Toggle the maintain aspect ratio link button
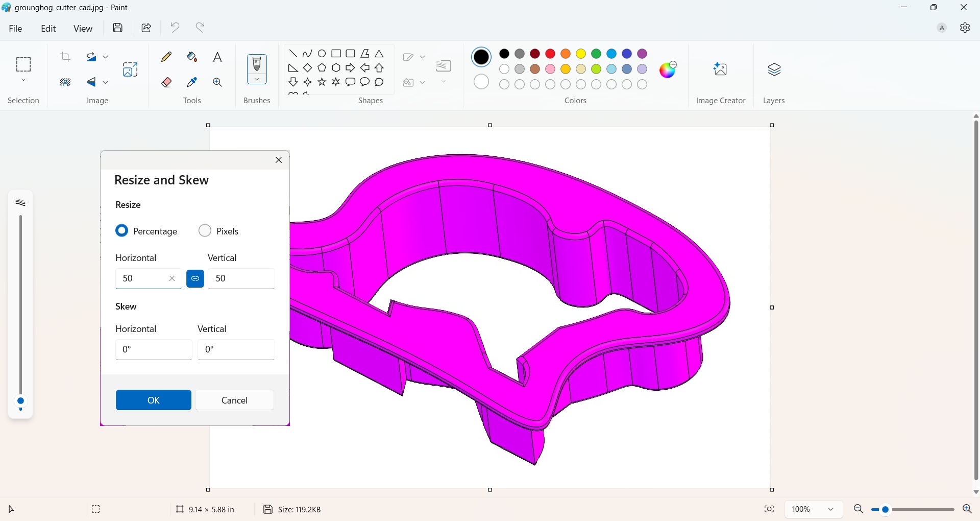The height and width of the screenshot is (521, 980). click(195, 279)
